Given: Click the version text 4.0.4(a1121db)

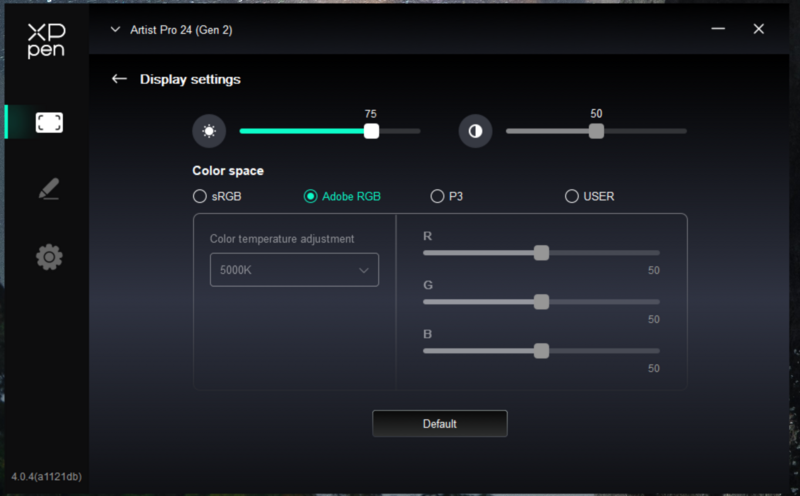Looking at the screenshot, I should coord(46,477).
